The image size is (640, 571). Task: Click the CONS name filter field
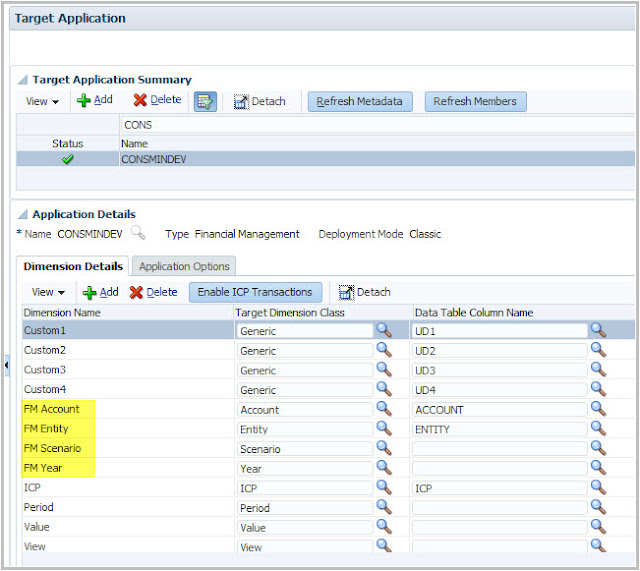pyautogui.click(x=377, y=125)
